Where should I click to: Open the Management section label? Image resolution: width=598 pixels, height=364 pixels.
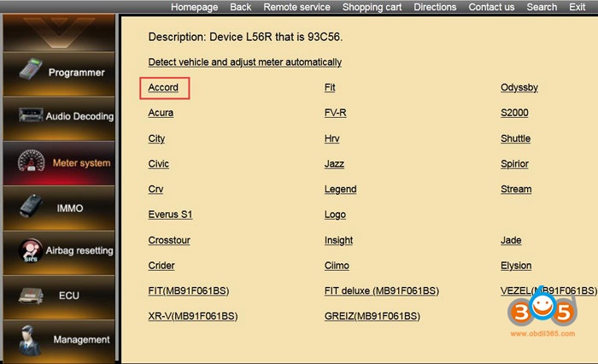click(x=81, y=339)
